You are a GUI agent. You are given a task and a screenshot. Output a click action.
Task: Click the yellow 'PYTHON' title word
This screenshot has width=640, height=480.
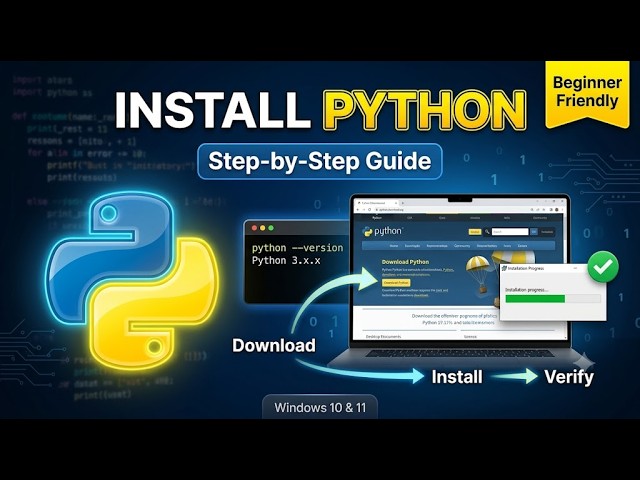424,111
